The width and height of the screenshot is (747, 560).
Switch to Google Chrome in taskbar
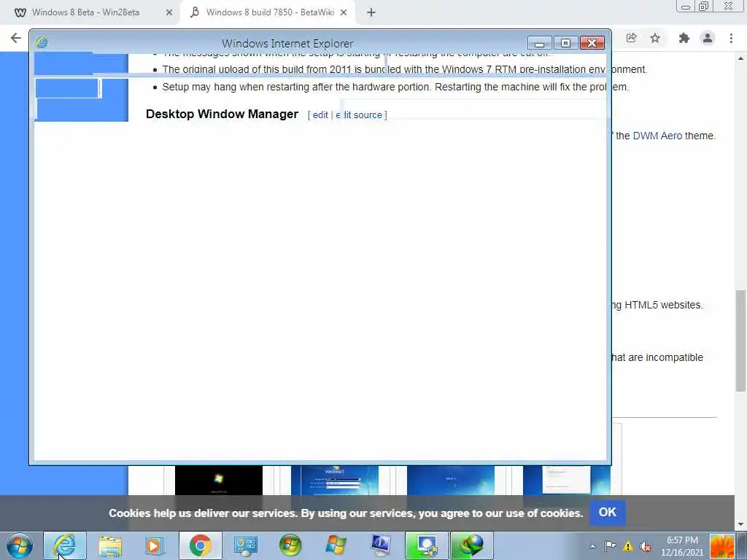(201, 545)
